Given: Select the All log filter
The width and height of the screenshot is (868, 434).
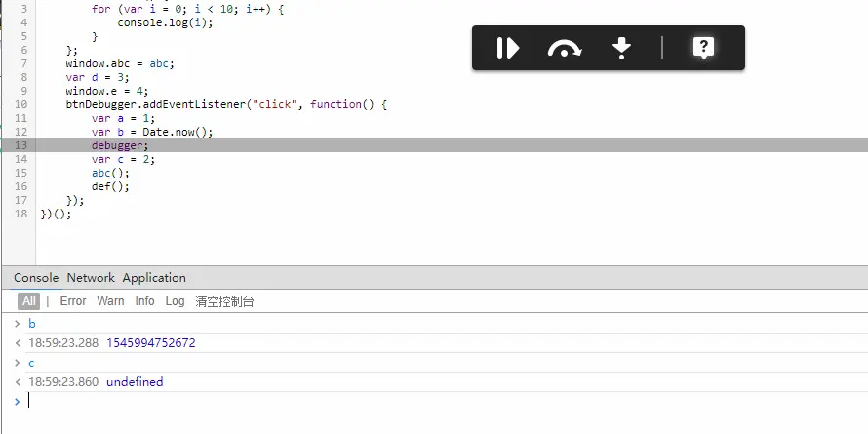Looking at the screenshot, I should (29, 301).
